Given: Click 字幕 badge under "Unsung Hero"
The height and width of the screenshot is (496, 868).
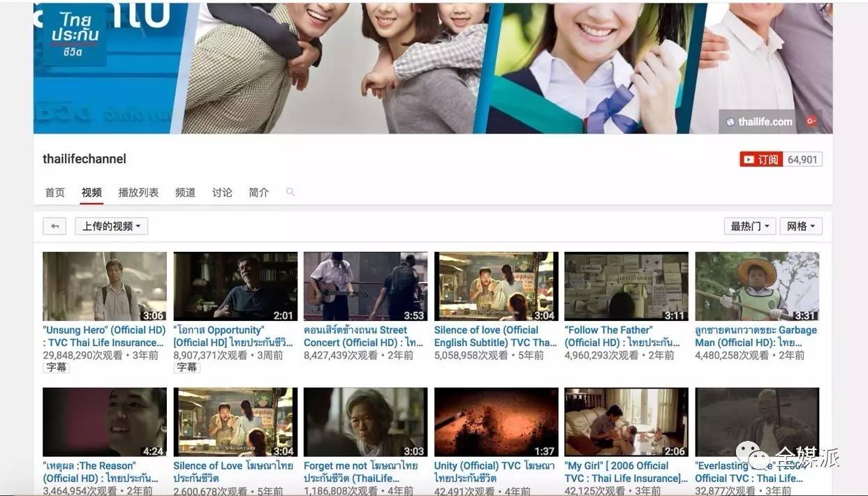Looking at the screenshot, I should pyautogui.click(x=57, y=367).
